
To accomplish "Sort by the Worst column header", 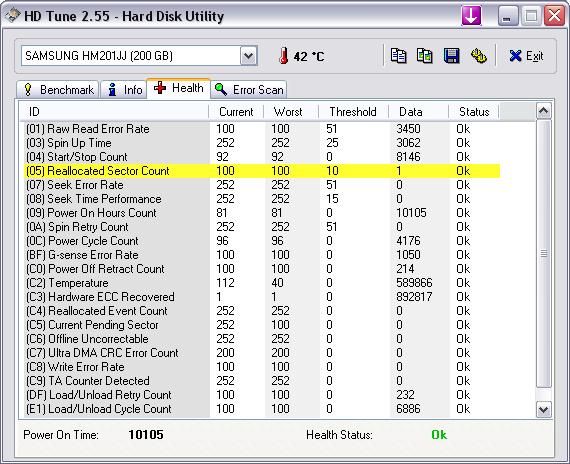I will (x=291, y=112).
